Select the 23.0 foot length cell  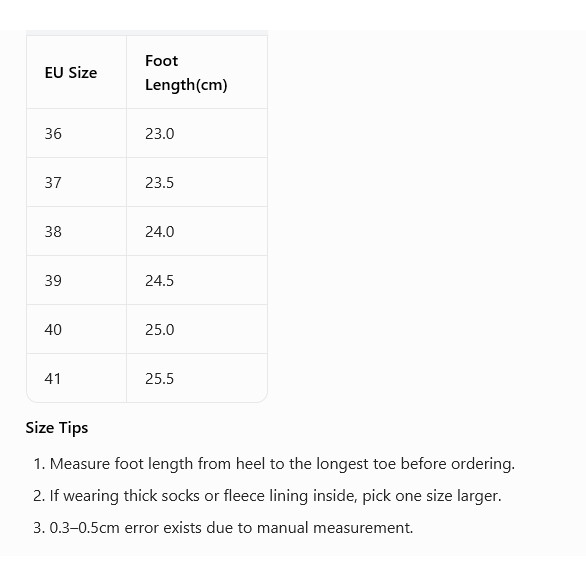[x=197, y=133]
